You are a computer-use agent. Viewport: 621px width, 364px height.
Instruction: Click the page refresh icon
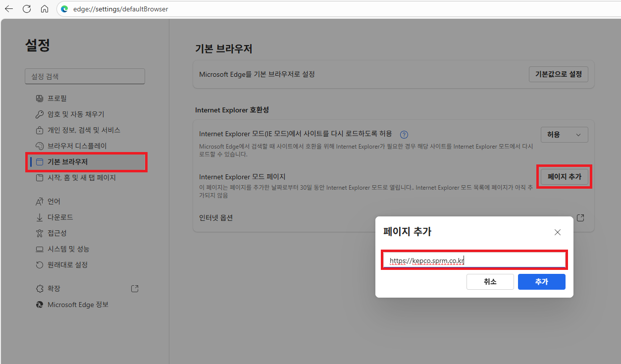pyautogui.click(x=27, y=9)
